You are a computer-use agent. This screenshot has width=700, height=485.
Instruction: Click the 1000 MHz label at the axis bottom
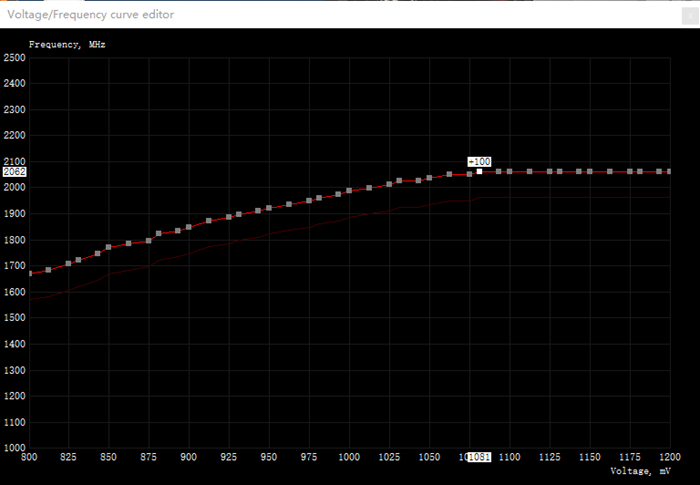tap(15, 447)
